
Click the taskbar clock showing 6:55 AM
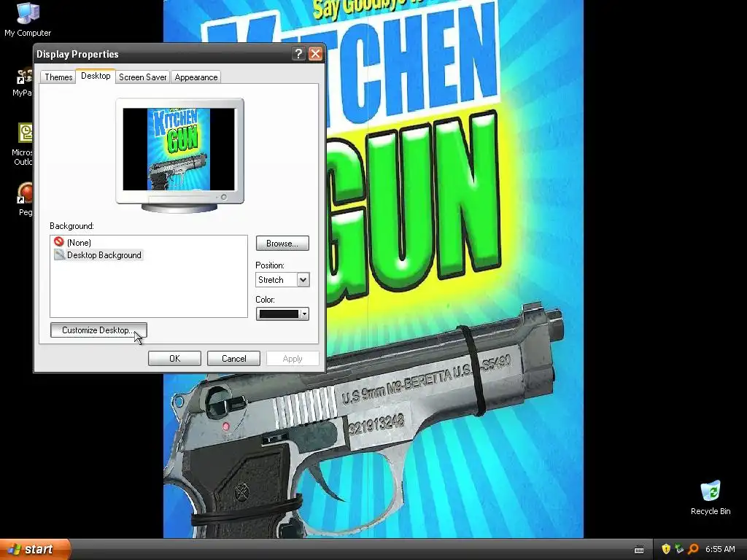click(x=720, y=549)
